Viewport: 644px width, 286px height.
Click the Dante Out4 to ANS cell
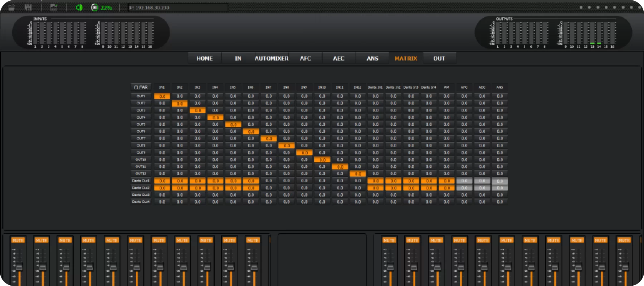pos(500,202)
